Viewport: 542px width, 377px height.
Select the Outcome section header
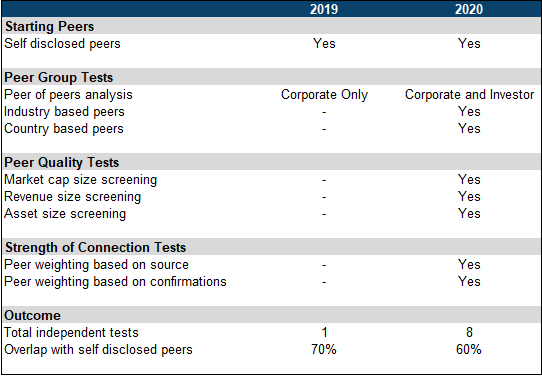32,315
